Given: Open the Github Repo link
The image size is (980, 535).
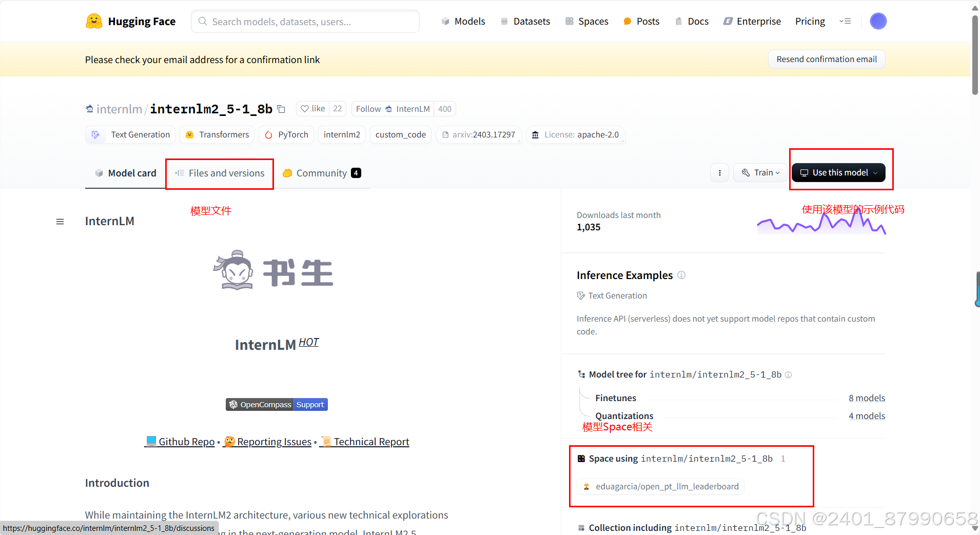Looking at the screenshot, I should [180, 442].
